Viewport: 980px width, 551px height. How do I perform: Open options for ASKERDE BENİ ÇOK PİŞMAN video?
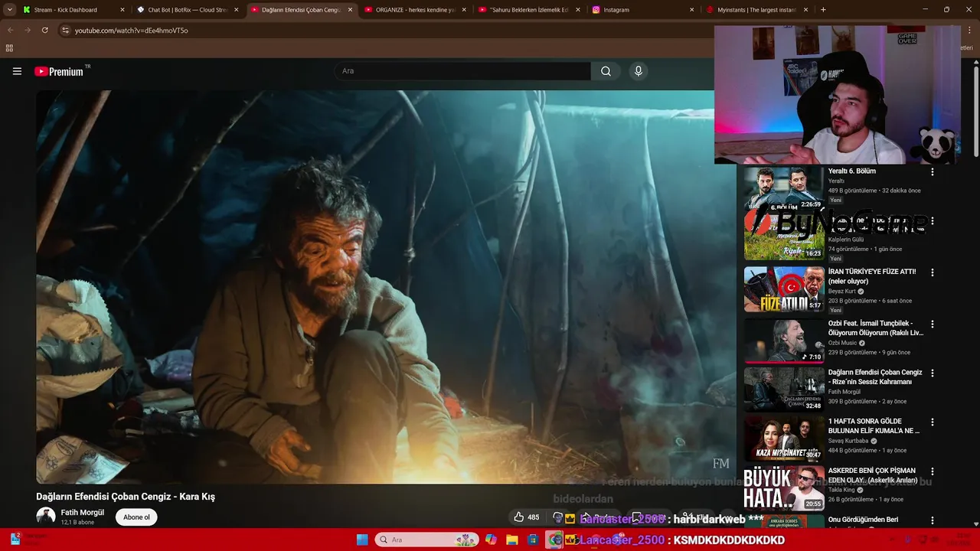932,471
